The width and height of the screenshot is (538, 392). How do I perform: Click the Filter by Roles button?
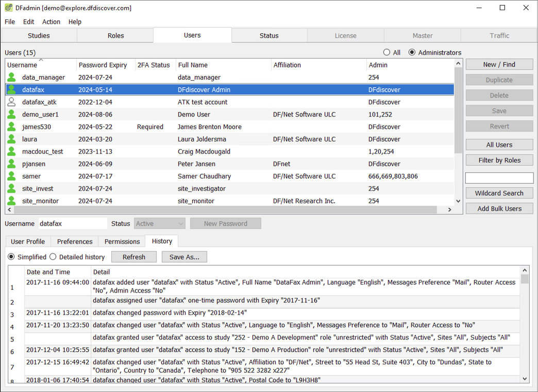click(x=499, y=160)
